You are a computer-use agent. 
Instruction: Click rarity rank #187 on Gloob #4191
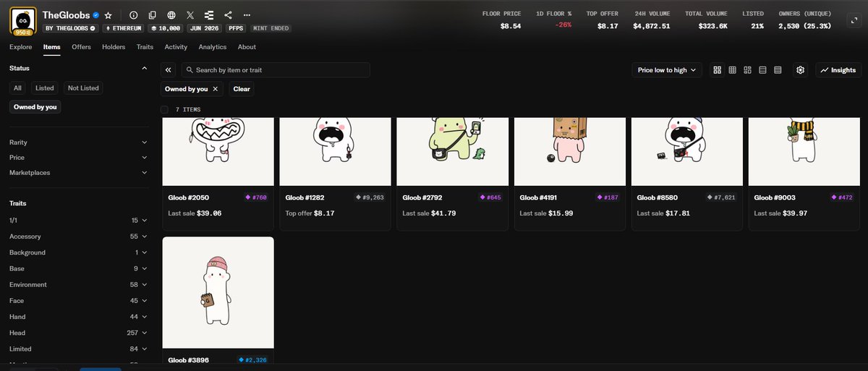click(607, 197)
